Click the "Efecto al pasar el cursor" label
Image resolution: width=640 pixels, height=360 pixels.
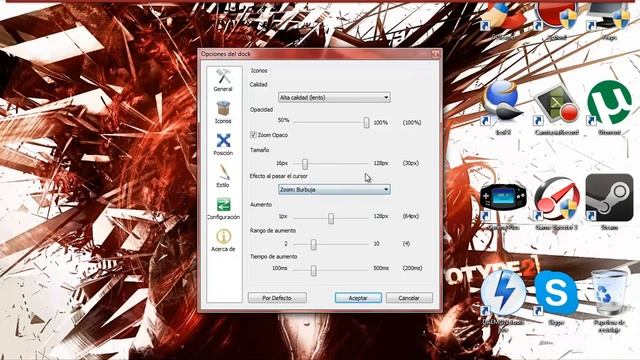[278, 176]
